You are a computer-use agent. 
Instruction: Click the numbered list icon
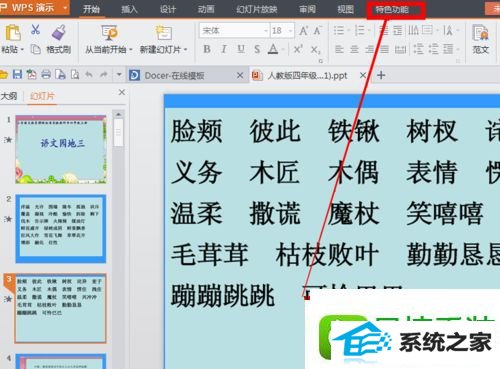pyautogui.click(x=360, y=30)
